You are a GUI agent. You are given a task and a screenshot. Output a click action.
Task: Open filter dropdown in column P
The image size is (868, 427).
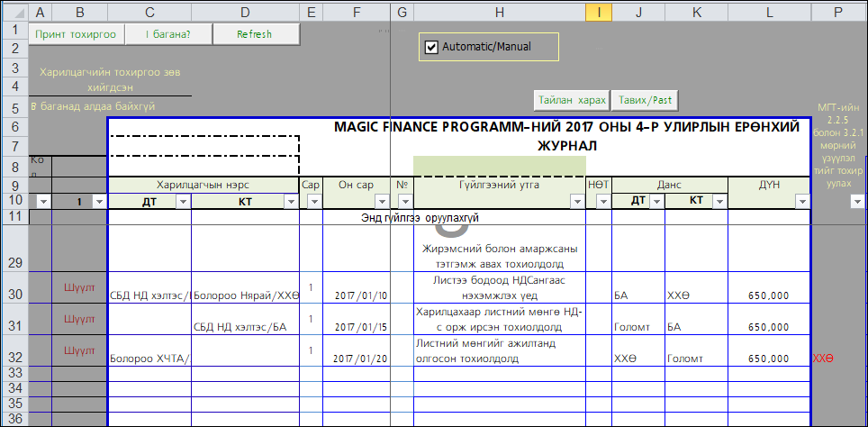point(855,202)
